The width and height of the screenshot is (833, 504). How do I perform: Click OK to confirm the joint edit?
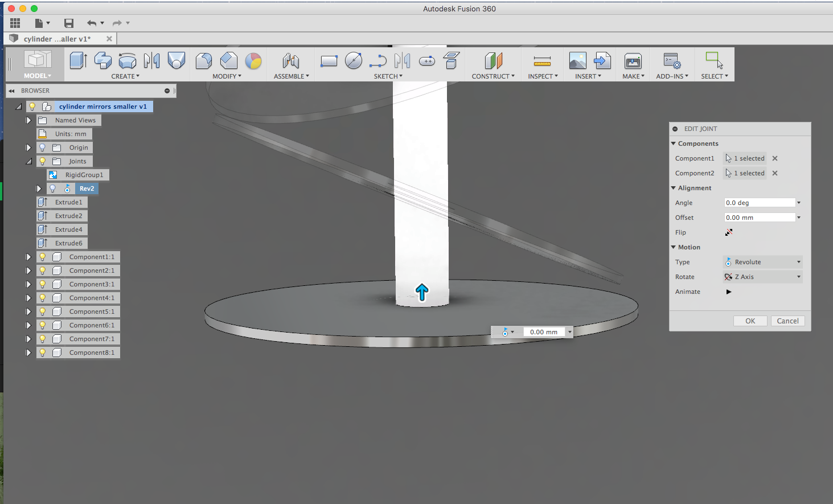click(x=750, y=321)
